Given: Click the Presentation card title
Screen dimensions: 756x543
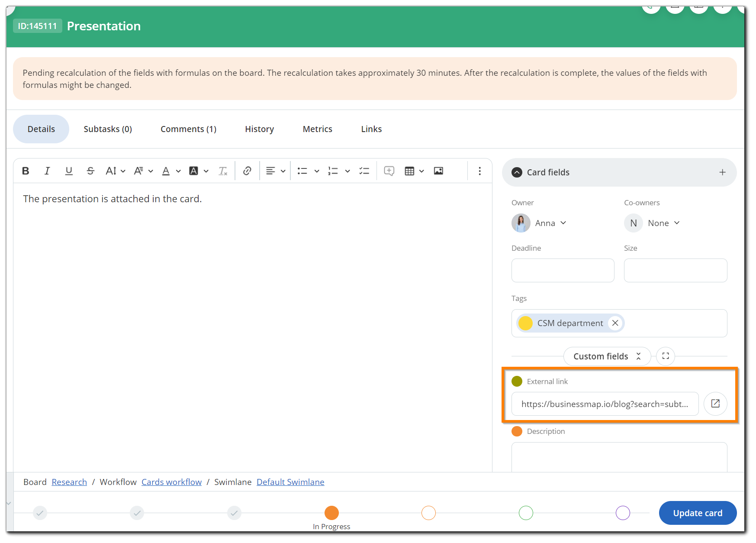Looking at the screenshot, I should click(104, 26).
